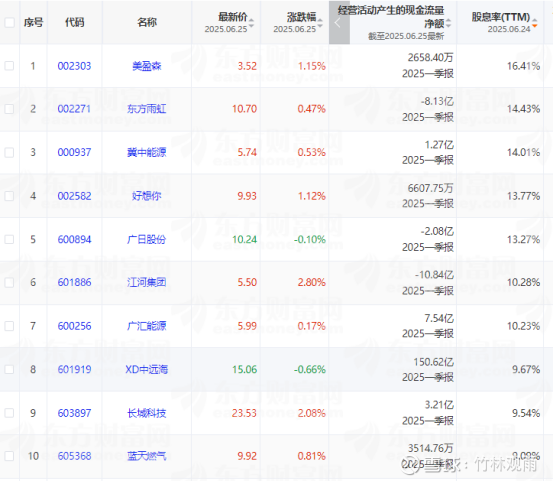Viewport: 554px width, 481px height.
Task: Open the 长城科技 stock name link
Action: coord(147,413)
